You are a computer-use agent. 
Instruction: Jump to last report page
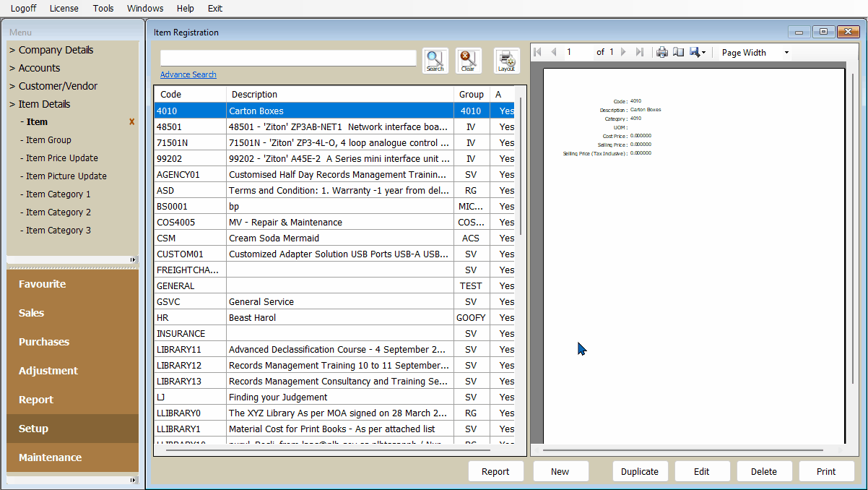point(640,52)
